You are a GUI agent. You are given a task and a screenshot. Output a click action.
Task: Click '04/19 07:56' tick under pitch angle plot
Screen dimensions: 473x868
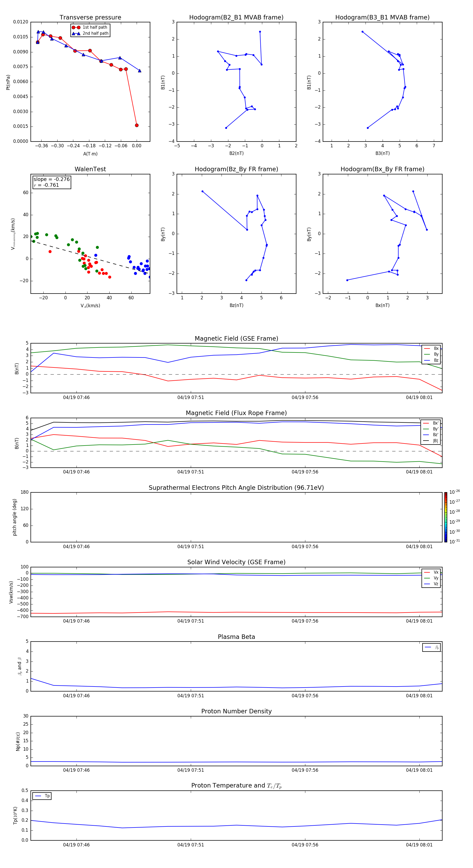click(305, 547)
